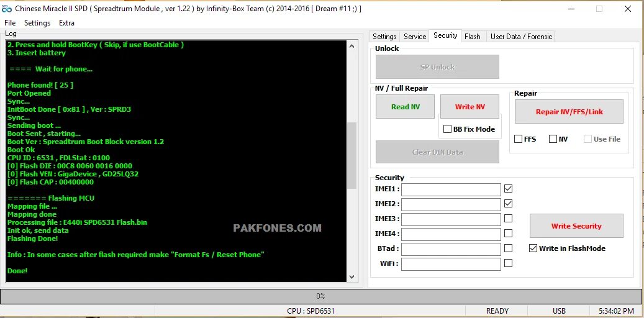The width and height of the screenshot is (644, 318).
Task: Enable the BB Fix Mode checkbox
Action: [x=447, y=129]
